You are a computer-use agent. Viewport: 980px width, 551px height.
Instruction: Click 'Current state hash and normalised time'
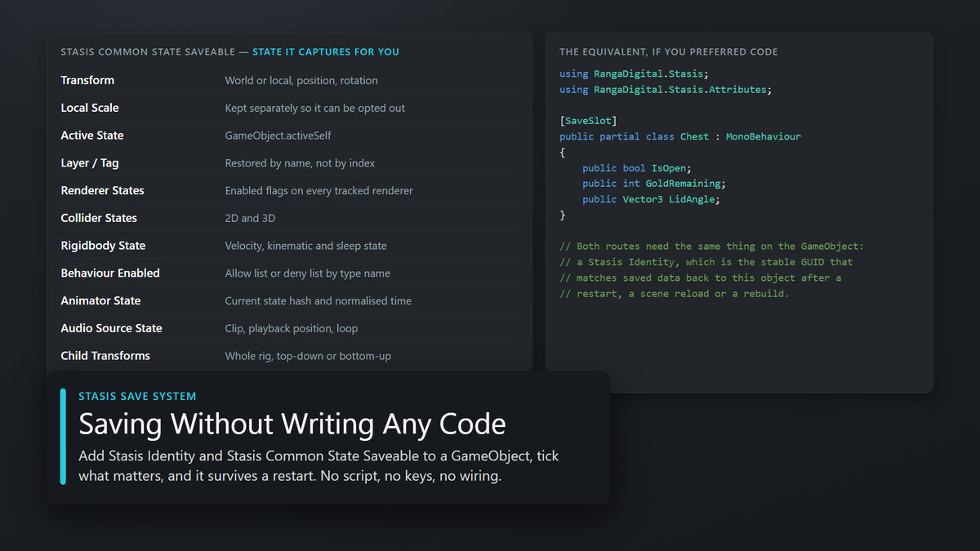[x=318, y=301]
